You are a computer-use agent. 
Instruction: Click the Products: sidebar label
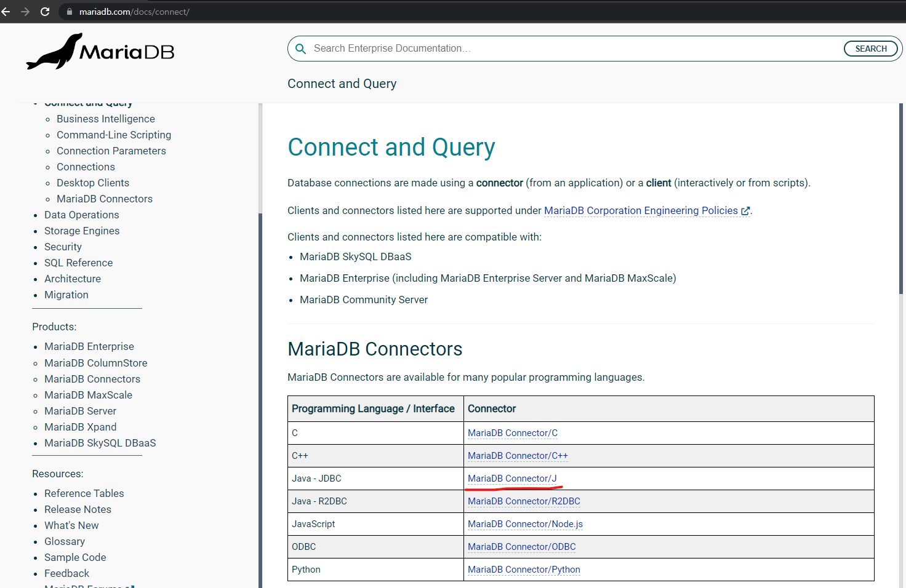tap(54, 327)
